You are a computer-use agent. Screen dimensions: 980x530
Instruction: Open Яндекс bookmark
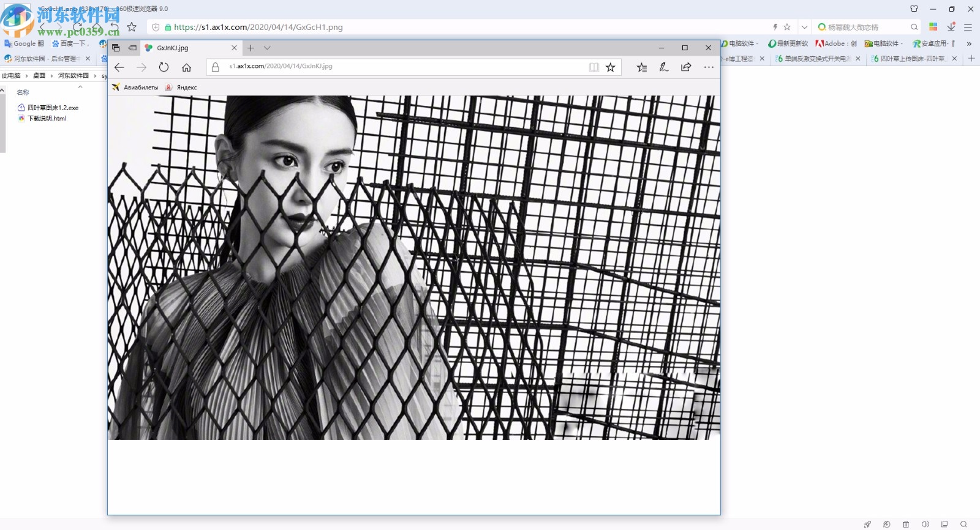181,88
